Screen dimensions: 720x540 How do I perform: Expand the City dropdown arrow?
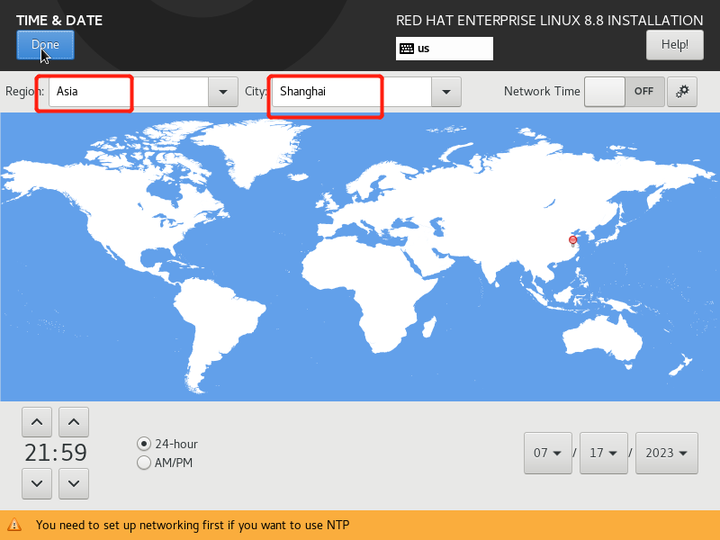coord(446,92)
